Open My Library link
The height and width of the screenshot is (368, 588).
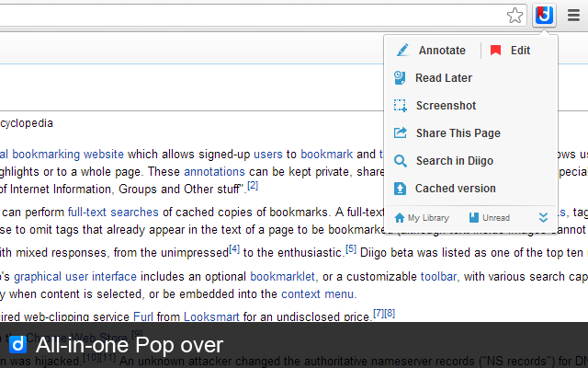click(428, 218)
